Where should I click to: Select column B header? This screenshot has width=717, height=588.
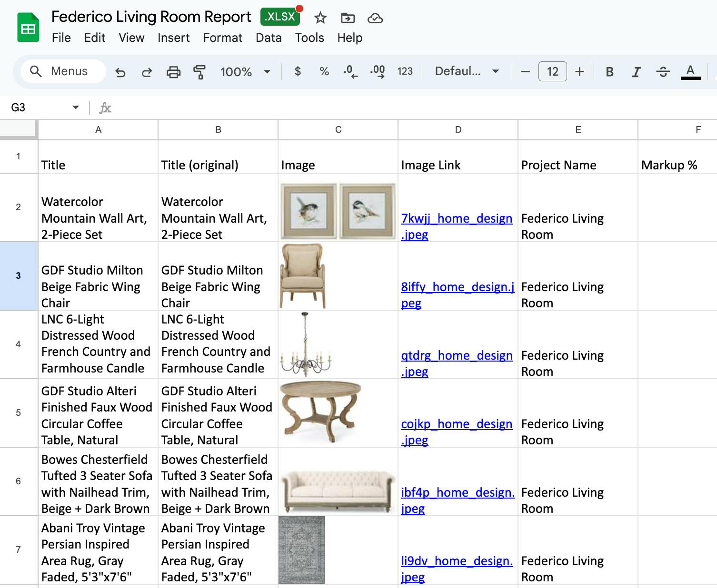218,129
